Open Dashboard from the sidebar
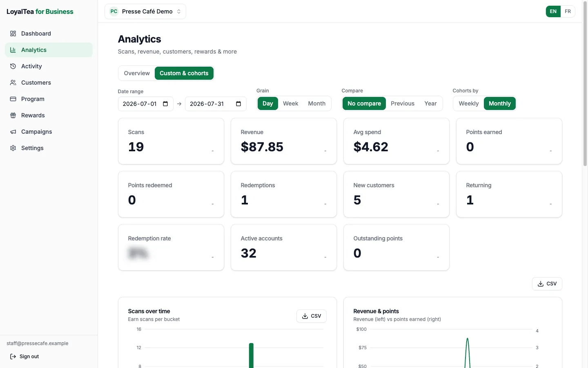The image size is (588, 368). coord(49,34)
